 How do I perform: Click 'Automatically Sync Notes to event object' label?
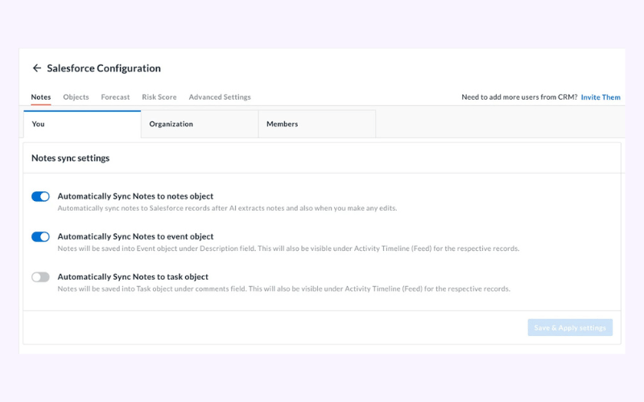click(136, 237)
